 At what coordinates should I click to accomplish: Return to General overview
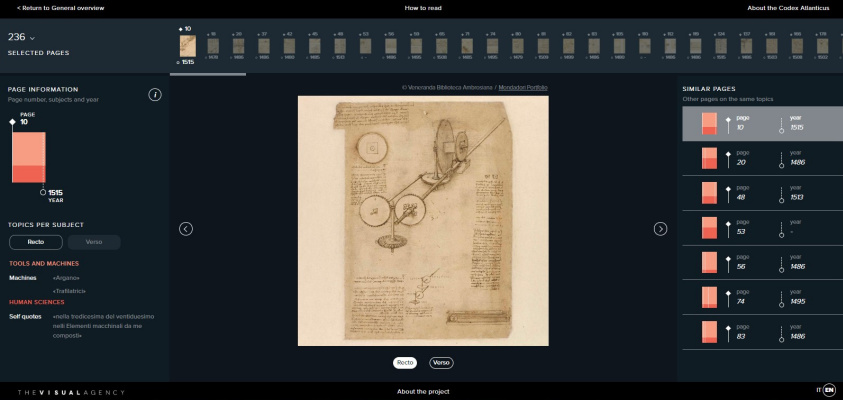[x=61, y=8]
